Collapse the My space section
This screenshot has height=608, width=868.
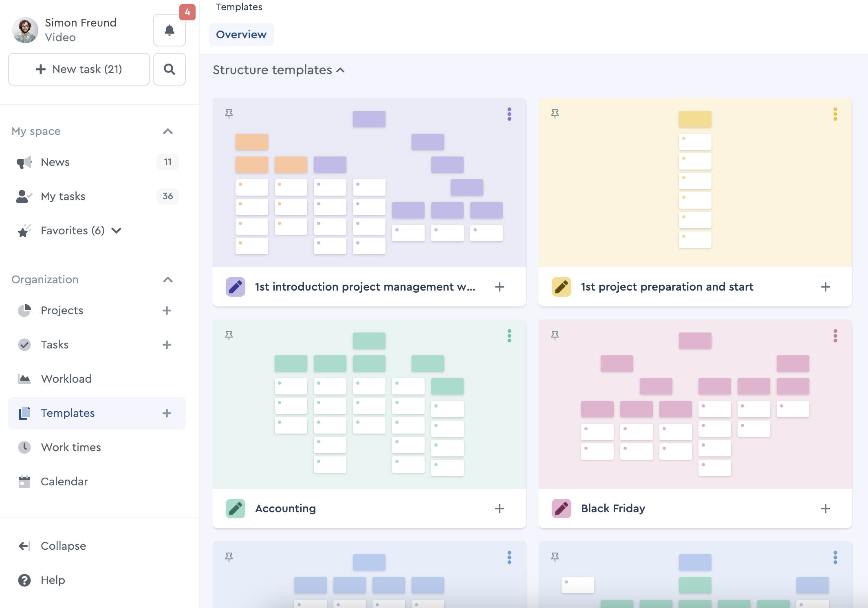[168, 131]
